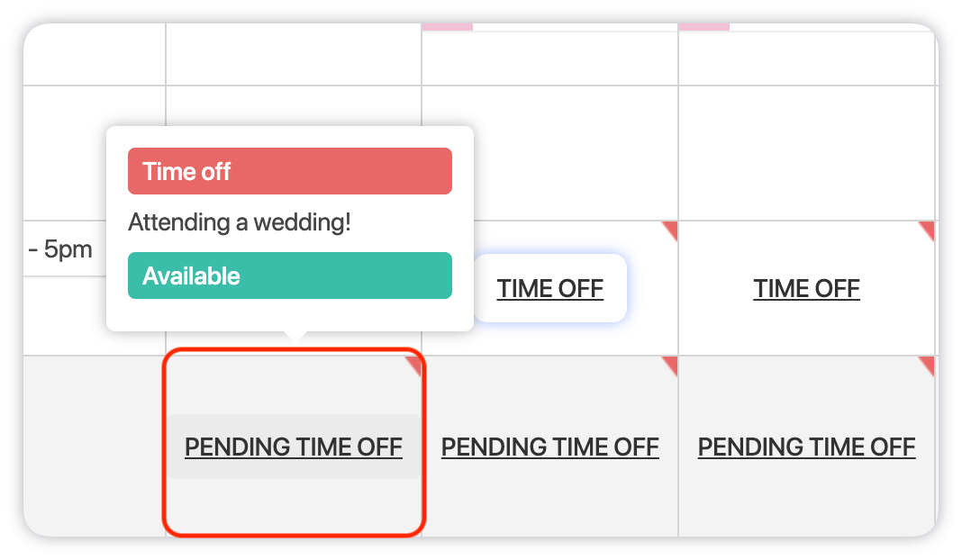Click the "Attending a wedding!" note text
The image size is (962, 560).
pyautogui.click(x=240, y=222)
